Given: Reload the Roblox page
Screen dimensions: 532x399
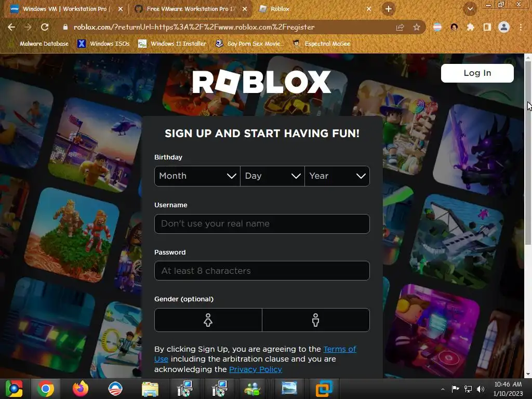Looking at the screenshot, I should pyautogui.click(x=45, y=27).
